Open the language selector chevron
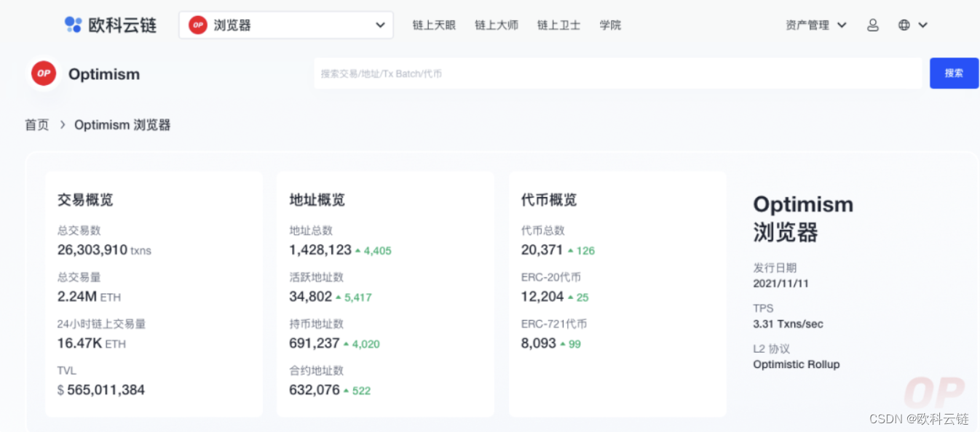This screenshot has height=432, width=980. pos(924,24)
